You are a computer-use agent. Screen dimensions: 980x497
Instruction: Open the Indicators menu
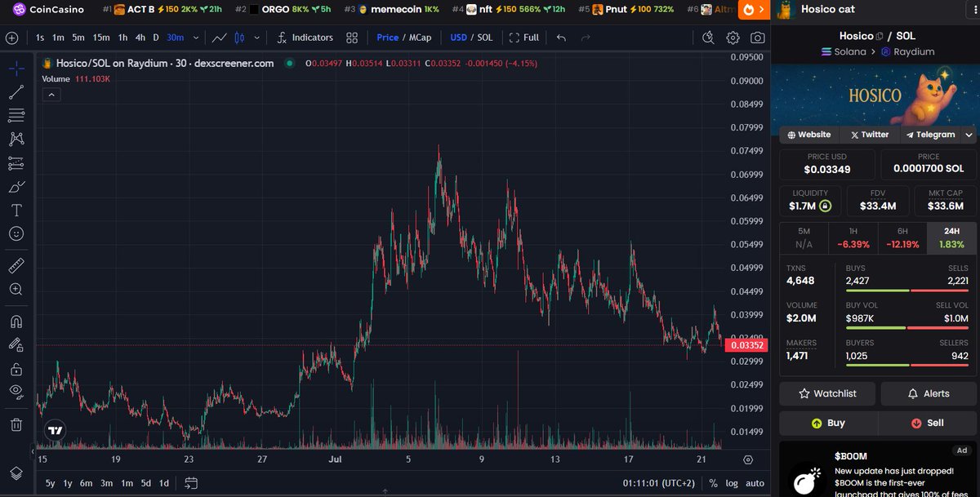point(305,38)
